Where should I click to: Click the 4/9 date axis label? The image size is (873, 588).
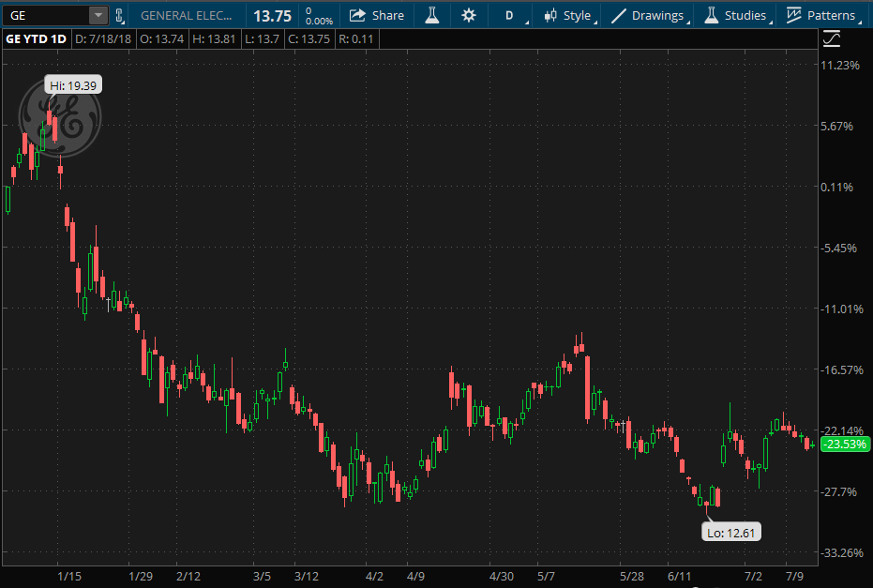pyautogui.click(x=415, y=577)
